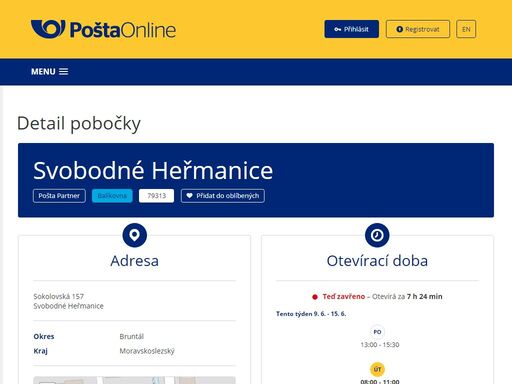Click the Svobodné Heřmanice branch heading
512x384 pixels.
(x=153, y=170)
